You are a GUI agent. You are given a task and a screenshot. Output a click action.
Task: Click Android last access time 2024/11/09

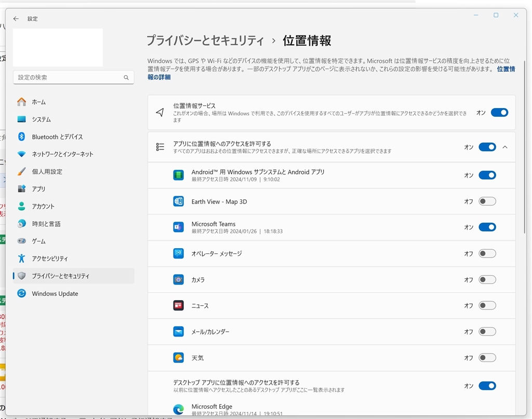235,179
